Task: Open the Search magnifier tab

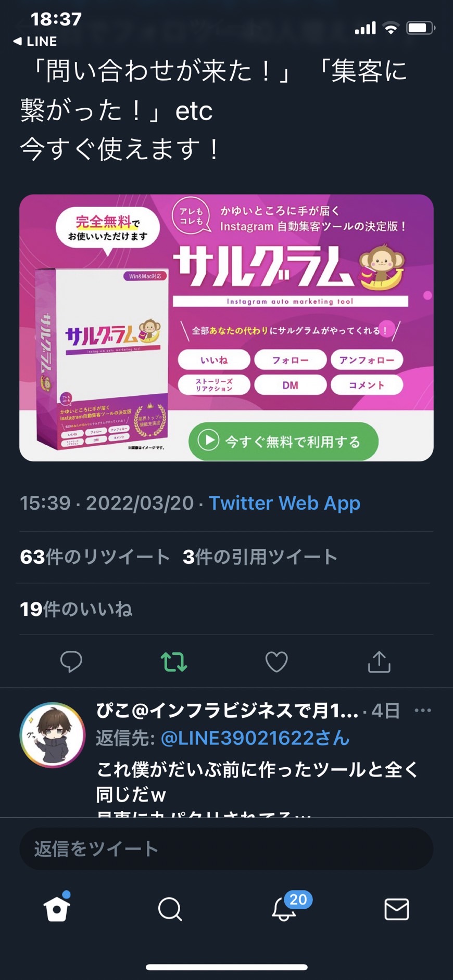Action: [x=170, y=909]
